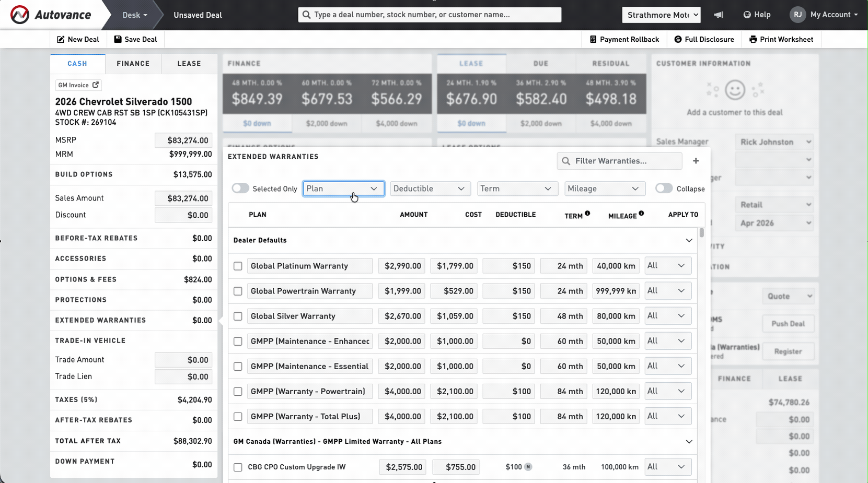
Task: Check the Global Platinum Warranty box
Action: tap(238, 266)
